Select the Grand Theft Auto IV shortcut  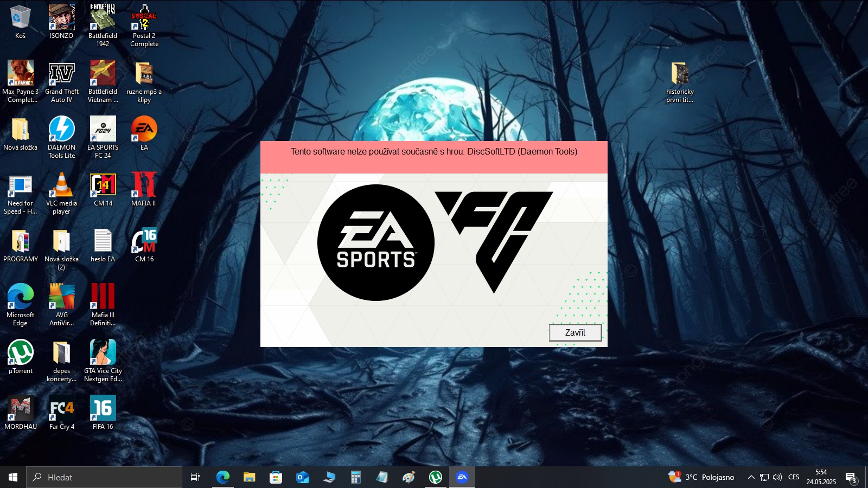pos(61,82)
